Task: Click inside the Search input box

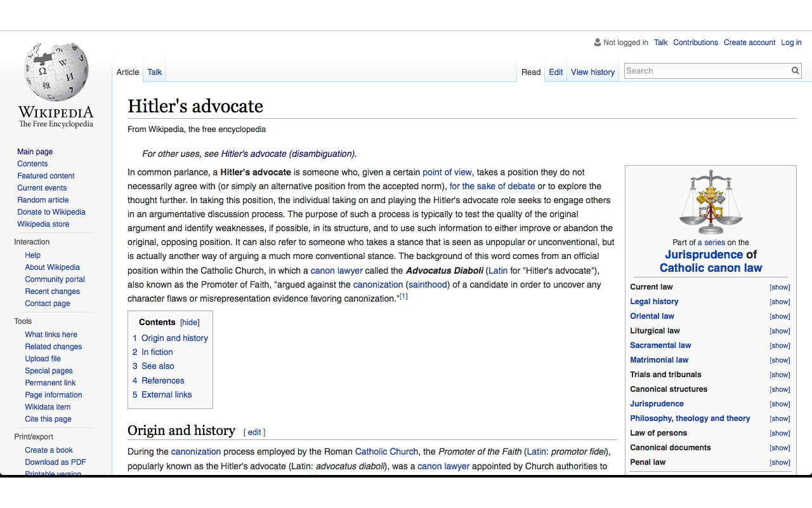Action: 704,70
